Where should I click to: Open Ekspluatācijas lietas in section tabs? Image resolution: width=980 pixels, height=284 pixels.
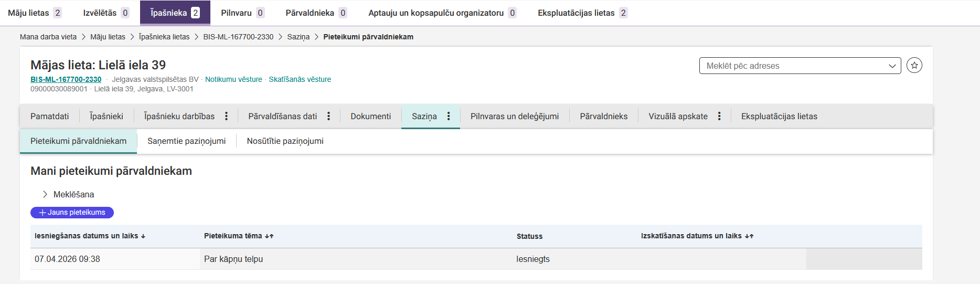coord(779,116)
